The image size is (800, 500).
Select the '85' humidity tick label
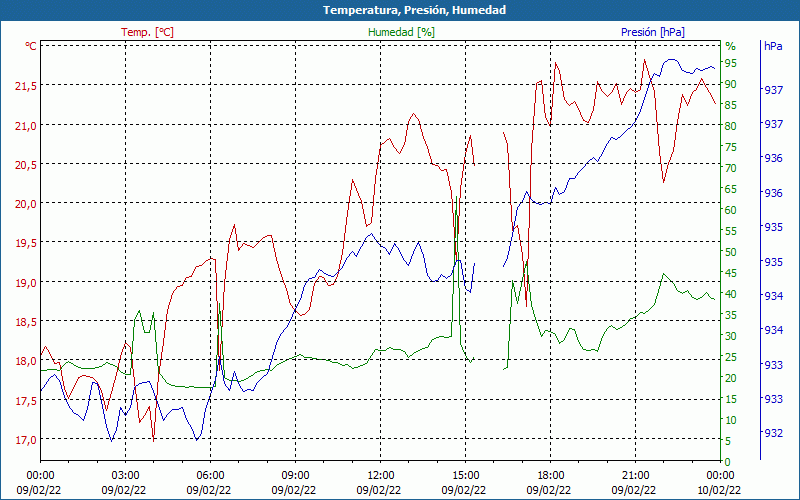[731, 105]
